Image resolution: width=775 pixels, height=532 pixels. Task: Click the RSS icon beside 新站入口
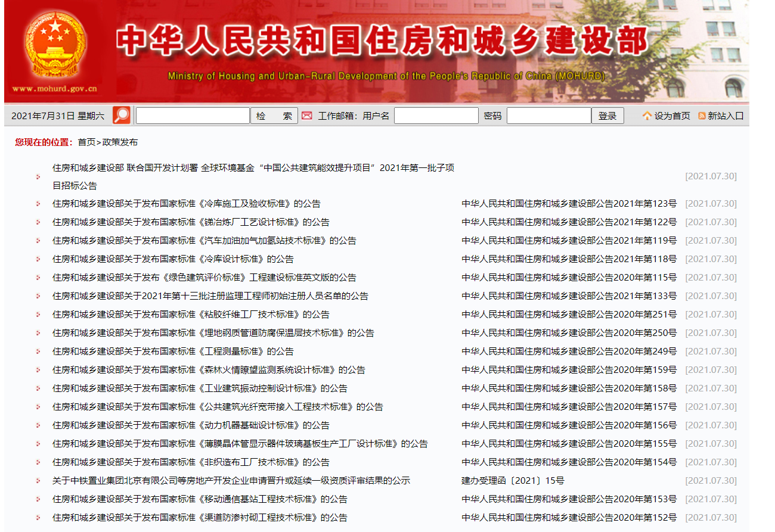point(702,116)
